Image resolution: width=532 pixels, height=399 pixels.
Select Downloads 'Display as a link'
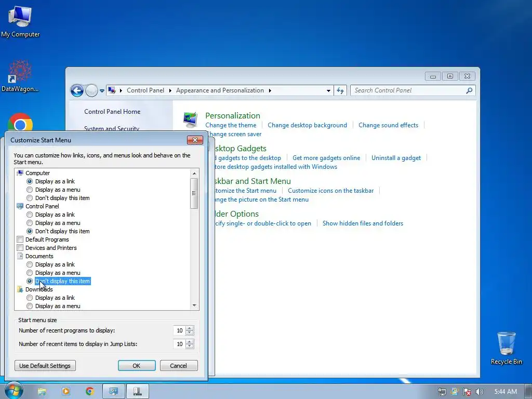tap(30, 298)
